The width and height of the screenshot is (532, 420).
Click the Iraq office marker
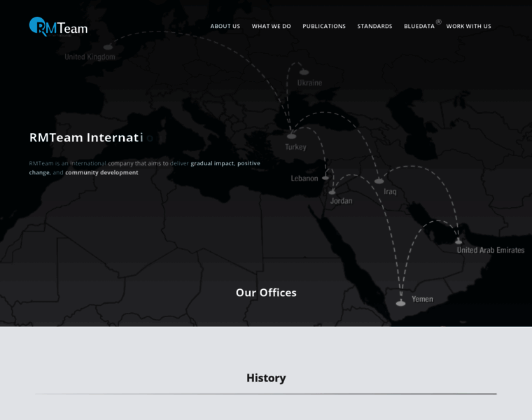pyautogui.click(x=379, y=181)
